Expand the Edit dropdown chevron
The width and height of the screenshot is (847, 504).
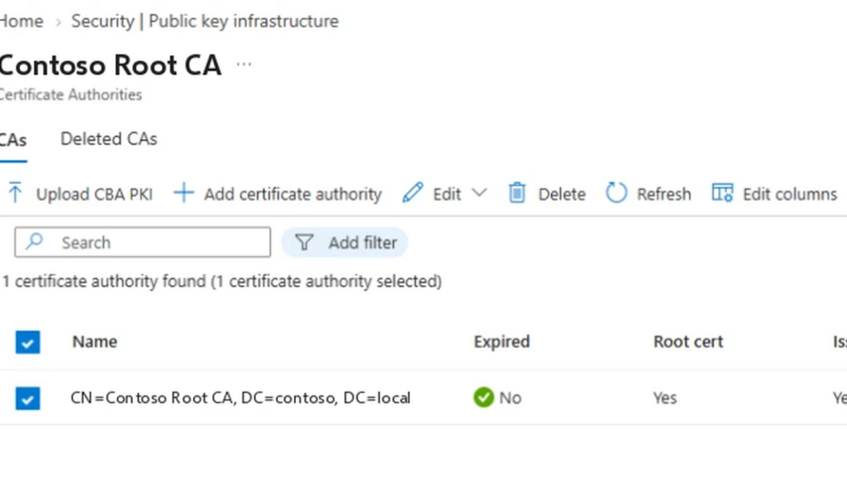(x=479, y=193)
